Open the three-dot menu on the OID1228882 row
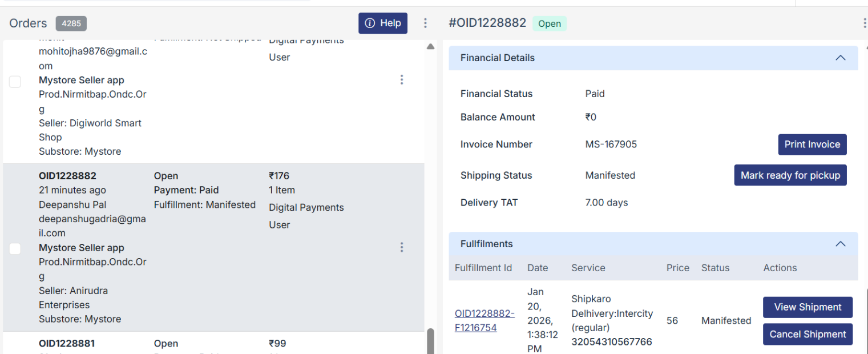 [x=402, y=247]
